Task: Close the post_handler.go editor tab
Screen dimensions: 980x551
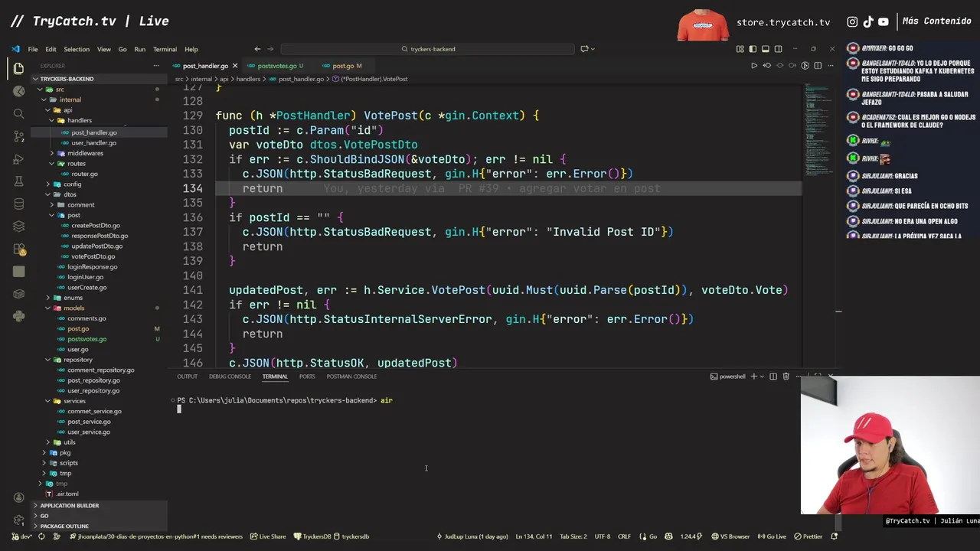Action: (235, 66)
